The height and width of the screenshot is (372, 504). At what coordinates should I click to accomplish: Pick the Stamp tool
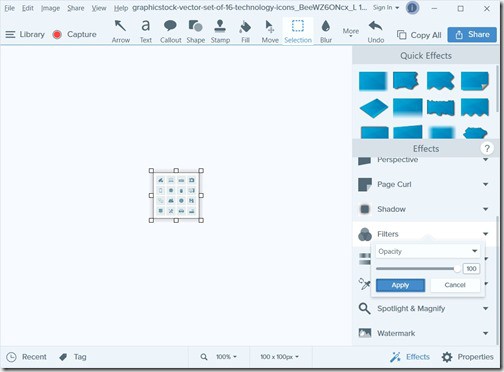[220, 31]
